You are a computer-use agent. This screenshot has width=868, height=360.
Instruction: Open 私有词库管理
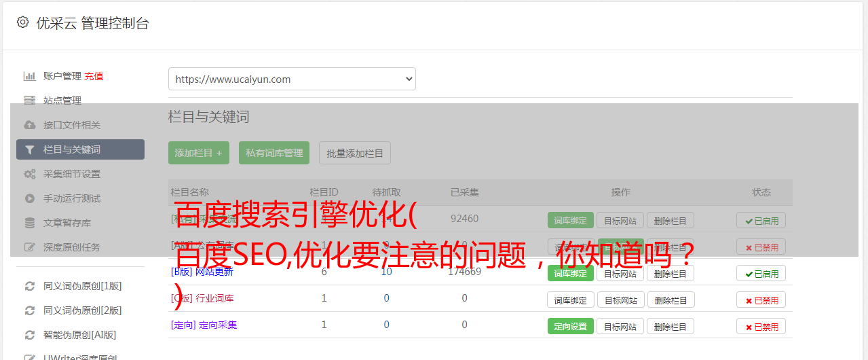tap(274, 153)
